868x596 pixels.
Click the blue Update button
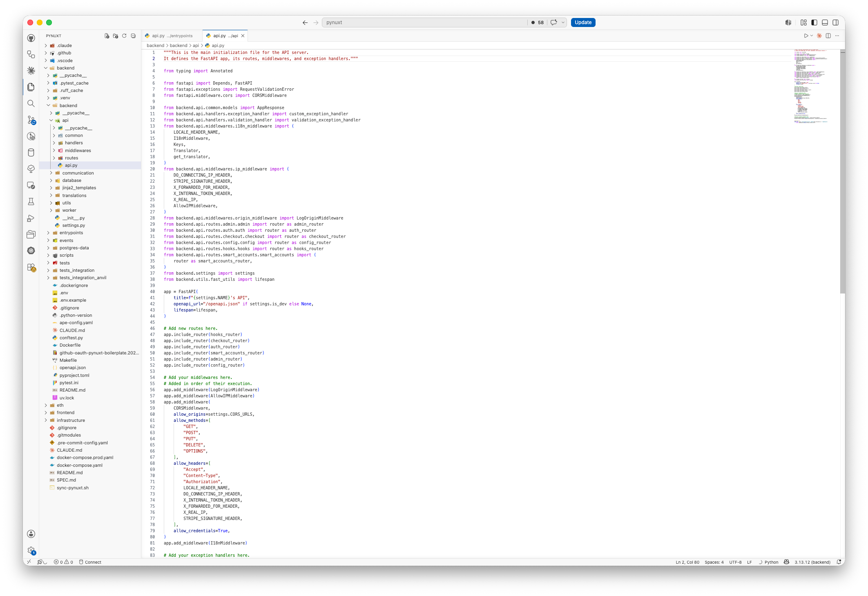pyautogui.click(x=583, y=22)
